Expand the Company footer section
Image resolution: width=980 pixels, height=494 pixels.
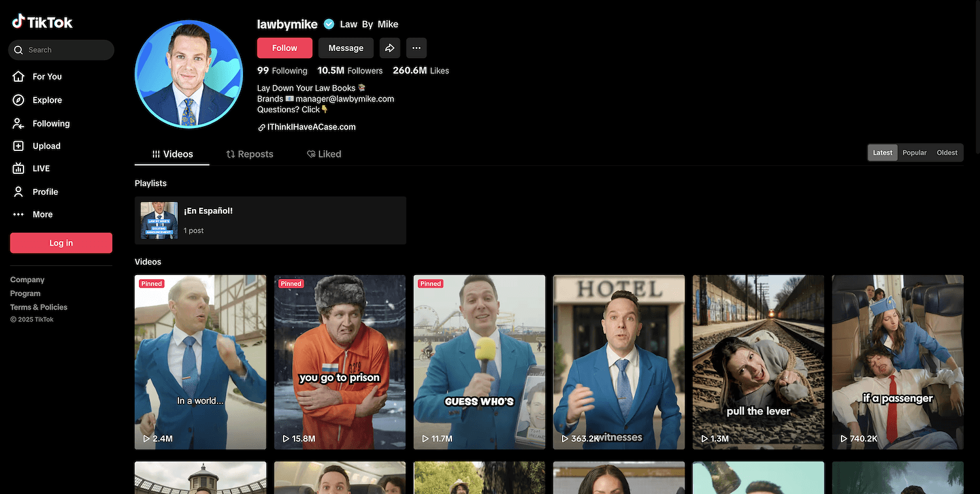point(27,280)
